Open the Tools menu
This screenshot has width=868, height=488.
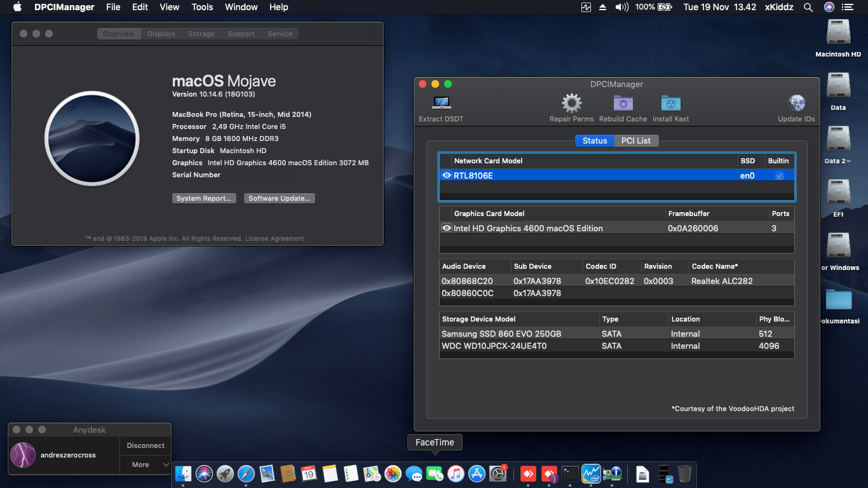pos(202,7)
